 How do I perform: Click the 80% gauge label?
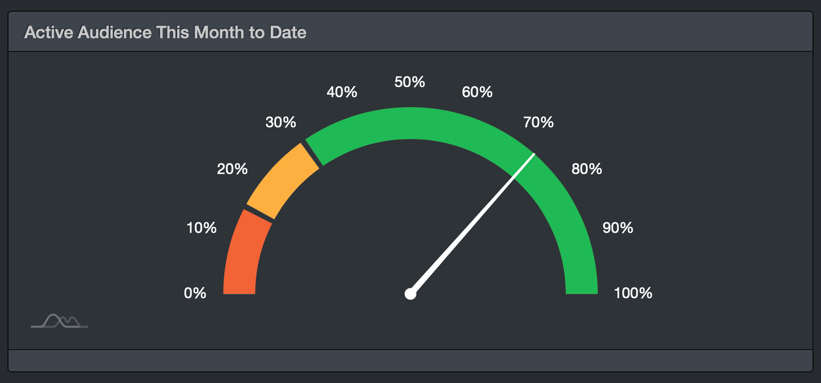(586, 169)
